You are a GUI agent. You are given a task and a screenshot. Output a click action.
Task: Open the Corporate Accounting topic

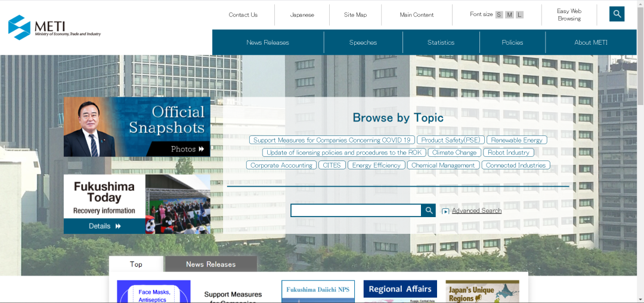pyautogui.click(x=281, y=165)
